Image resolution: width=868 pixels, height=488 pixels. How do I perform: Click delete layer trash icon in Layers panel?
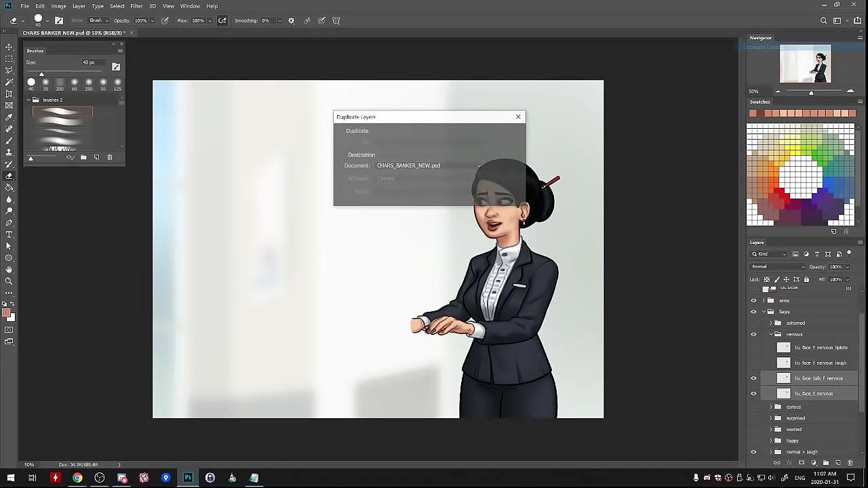[848, 463]
